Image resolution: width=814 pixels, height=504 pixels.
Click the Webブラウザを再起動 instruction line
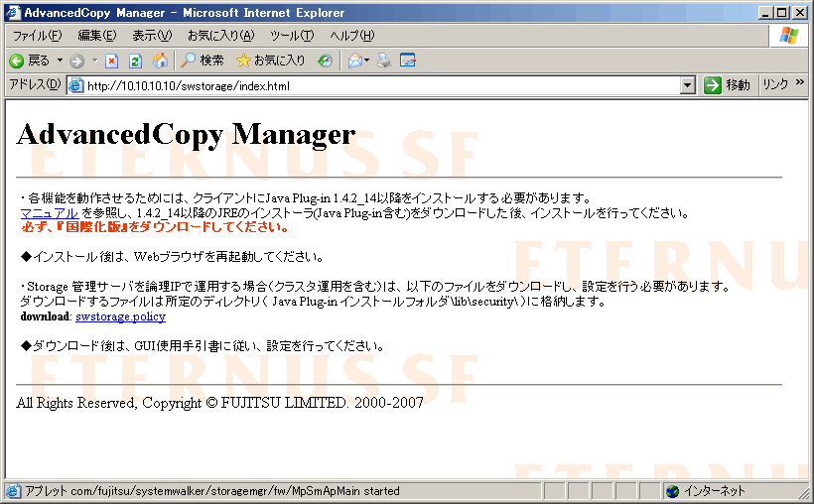pyautogui.click(x=173, y=257)
